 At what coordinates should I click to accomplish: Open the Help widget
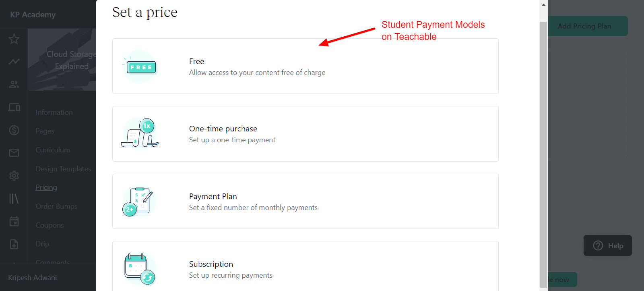coord(608,245)
